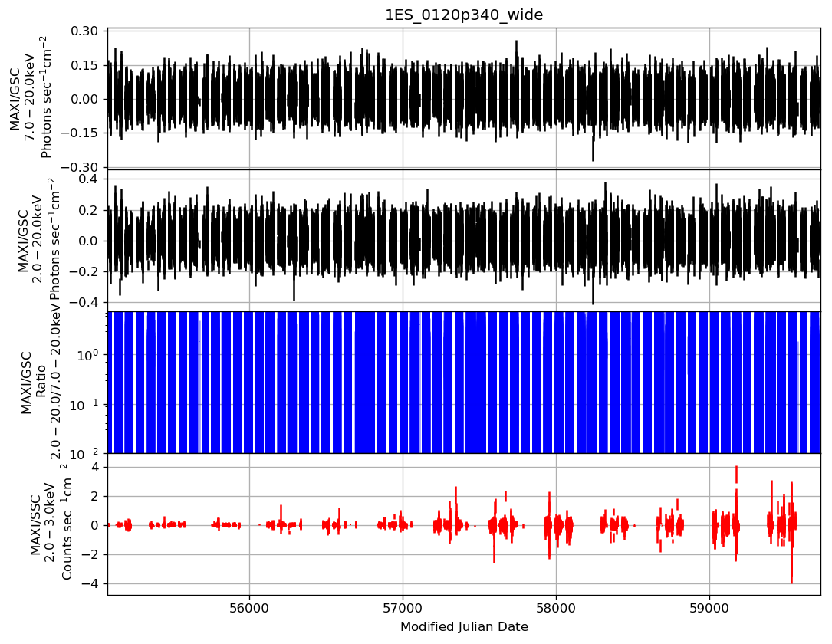The height and width of the screenshot is (644, 832).
Task: Click the 'Modified Julian Date' x-axis label
Action: pos(464,626)
